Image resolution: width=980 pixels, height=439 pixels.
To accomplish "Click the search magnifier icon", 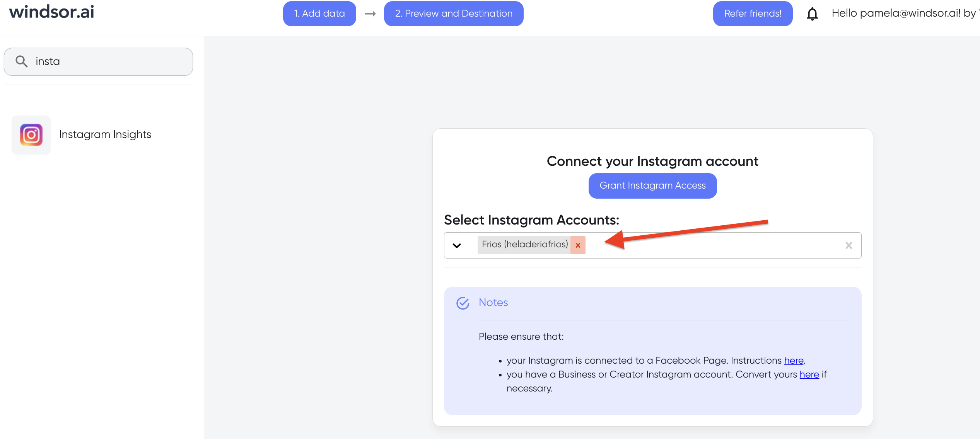I will click(20, 61).
